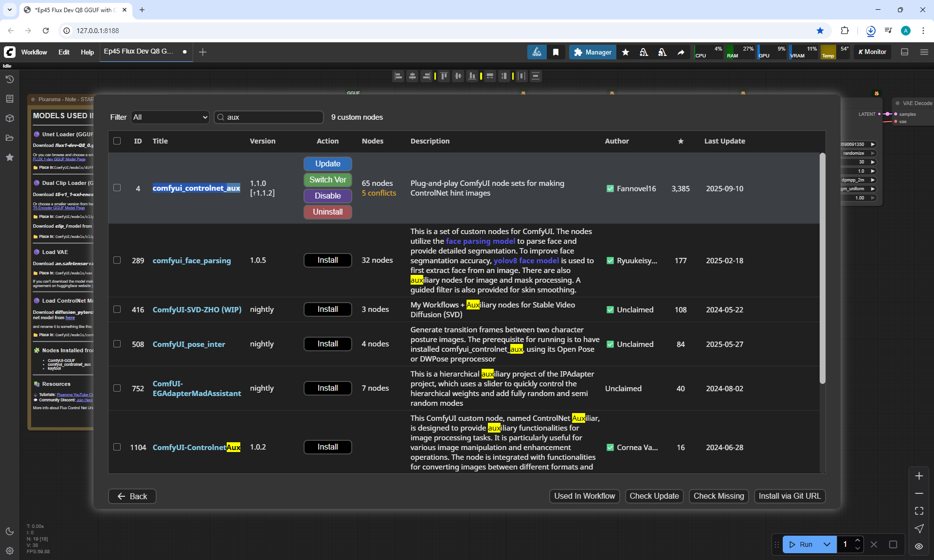This screenshot has width=934, height=560.
Task: Open the Filter All dropdown
Action: 170,117
